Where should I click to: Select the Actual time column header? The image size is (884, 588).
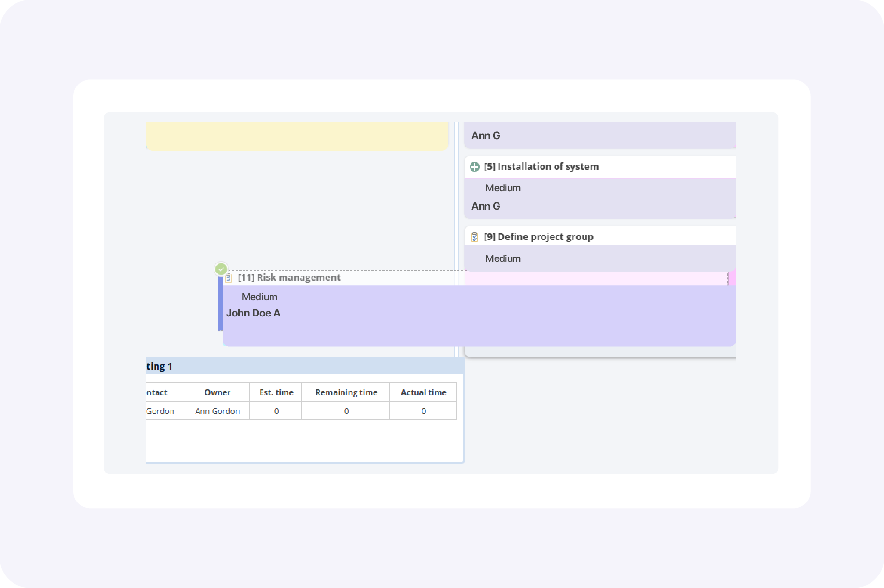pyautogui.click(x=423, y=392)
